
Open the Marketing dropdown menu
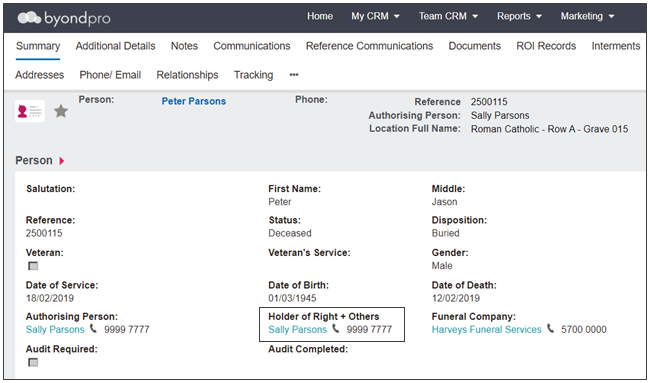click(x=587, y=17)
